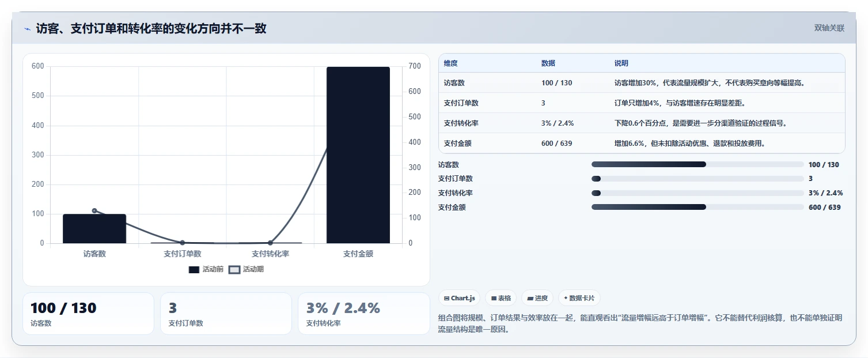868x358 pixels.
Task: Click the 支付转化率 progress bar
Action: pos(698,193)
